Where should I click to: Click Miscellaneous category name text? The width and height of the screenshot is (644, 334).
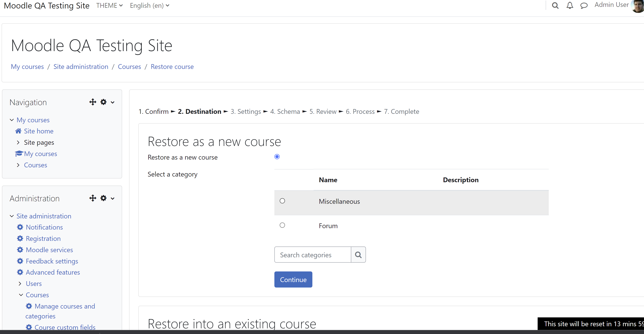click(x=339, y=201)
